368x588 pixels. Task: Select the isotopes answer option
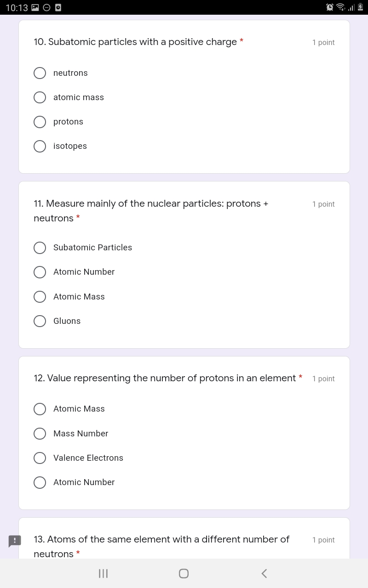(40, 146)
